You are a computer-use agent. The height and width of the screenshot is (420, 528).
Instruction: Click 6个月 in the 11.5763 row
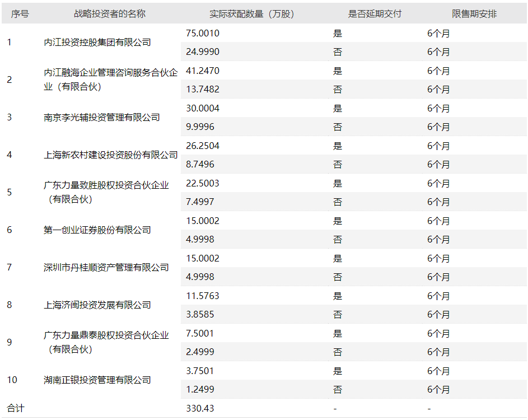pyautogui.click(x=438, y=296)
